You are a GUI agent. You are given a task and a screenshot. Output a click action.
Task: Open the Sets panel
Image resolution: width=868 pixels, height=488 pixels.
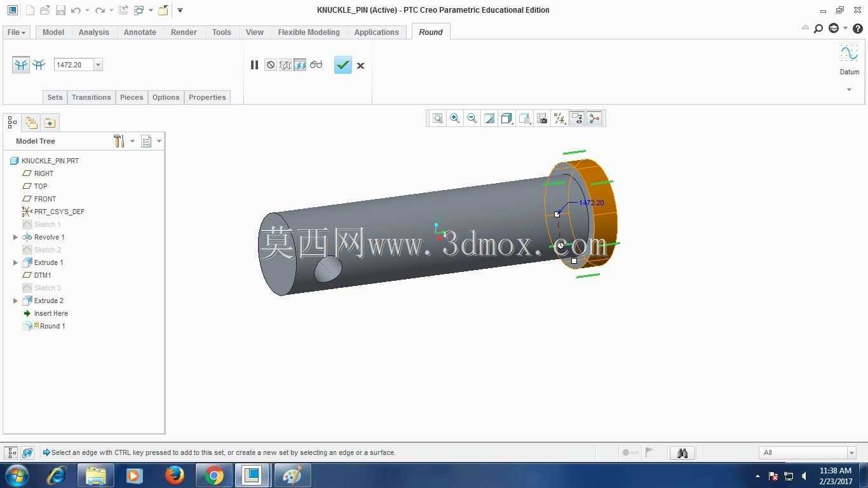[x=55, y=97]
